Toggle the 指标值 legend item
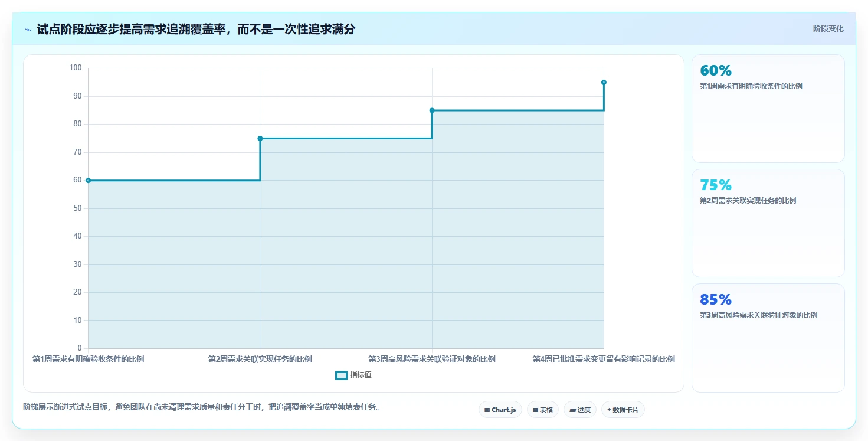The height and width of the screenshot is (441, 868). pyautogui.click(x=353, y=375)
